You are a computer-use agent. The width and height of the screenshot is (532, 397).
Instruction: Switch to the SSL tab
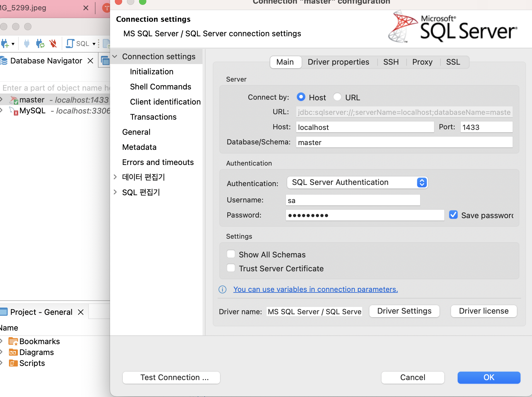point(453,62)
